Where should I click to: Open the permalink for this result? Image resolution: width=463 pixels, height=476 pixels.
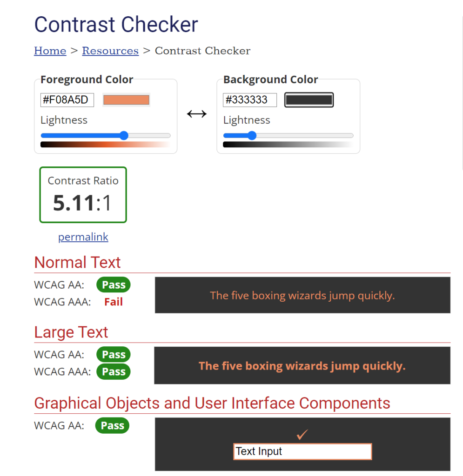point(83,237)
